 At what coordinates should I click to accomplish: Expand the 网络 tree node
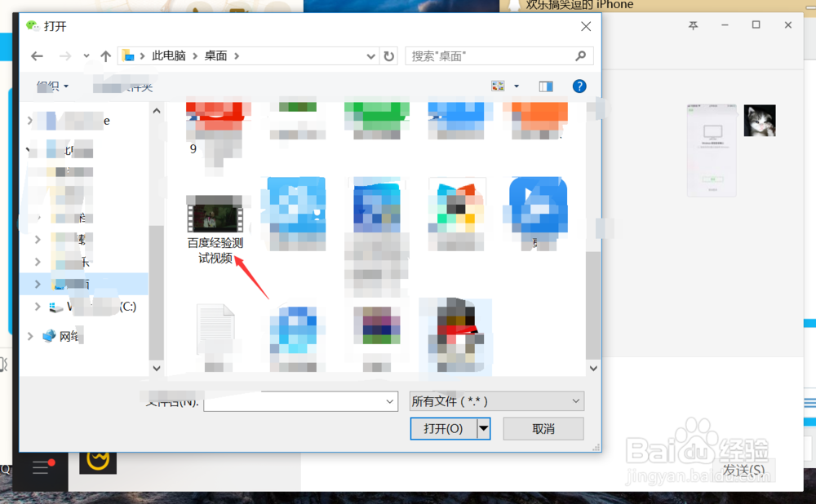point(30,337)
